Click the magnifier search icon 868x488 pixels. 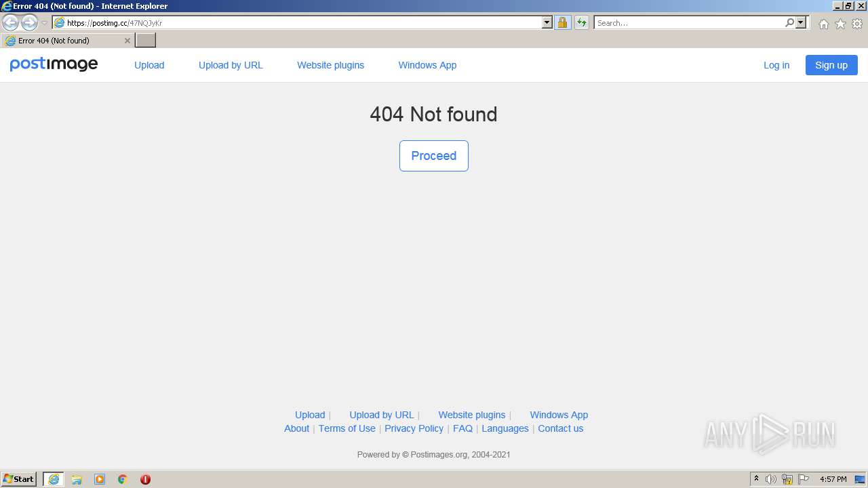(x=789, y=23)
